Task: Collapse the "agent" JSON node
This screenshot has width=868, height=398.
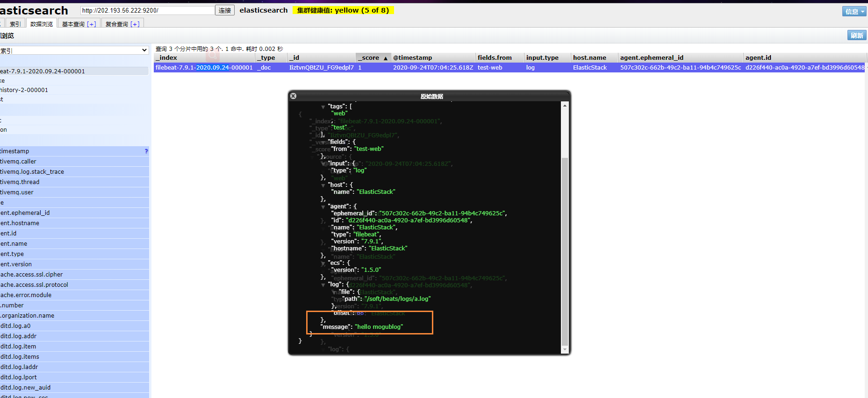Action: tap(323, 206)
